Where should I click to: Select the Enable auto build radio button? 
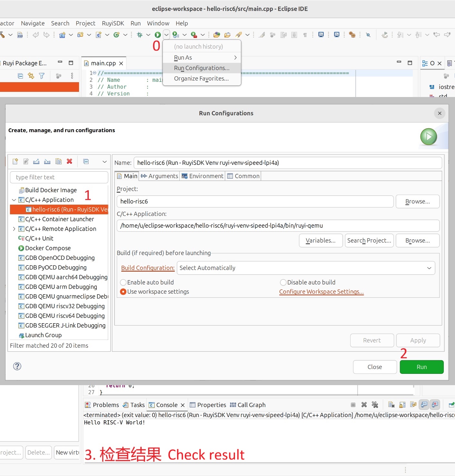[x=123, y=282]
